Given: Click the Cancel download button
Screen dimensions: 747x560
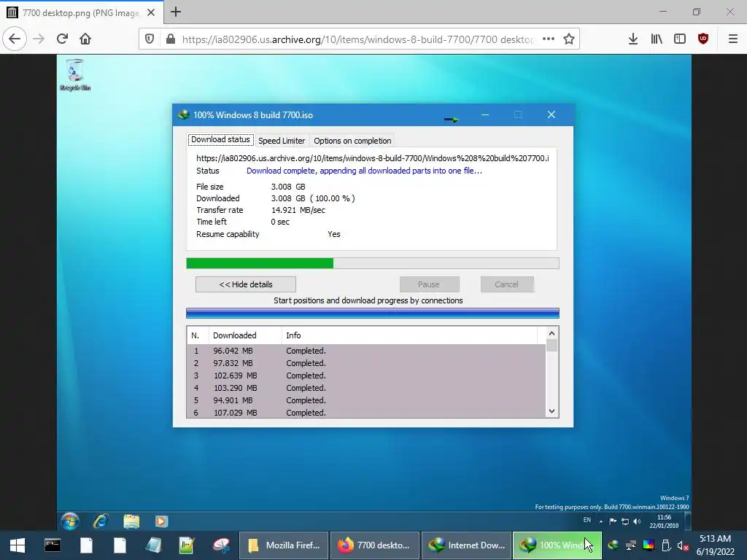Looking at the screenshot, I should click(506, 284).
